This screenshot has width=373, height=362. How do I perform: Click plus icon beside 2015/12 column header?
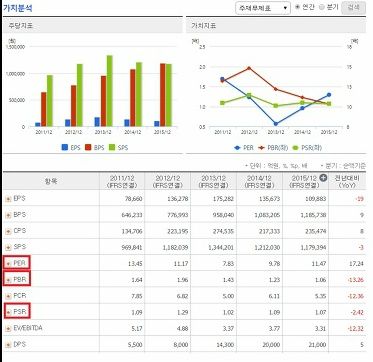click(323, 178)
